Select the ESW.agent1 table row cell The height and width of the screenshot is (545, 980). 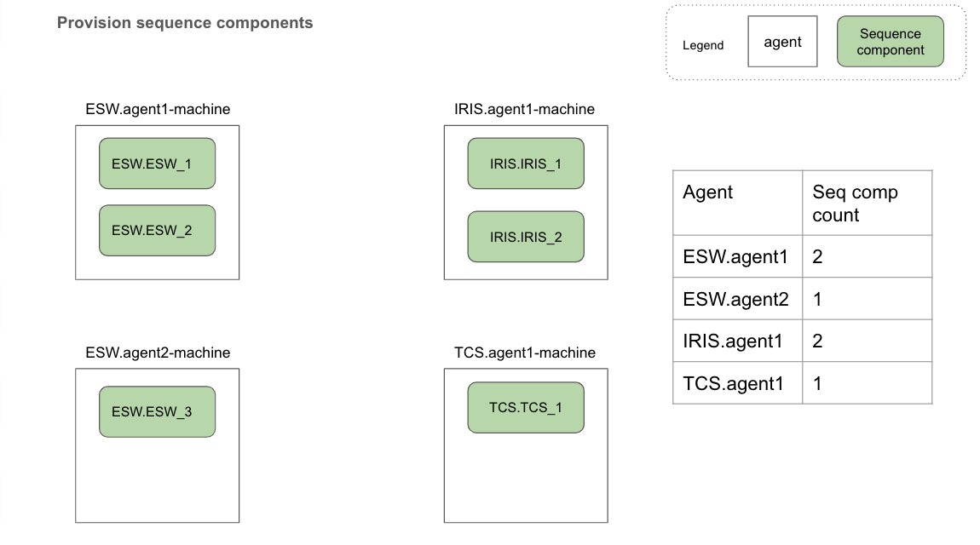pyautogui.click(x=737, y=256)
